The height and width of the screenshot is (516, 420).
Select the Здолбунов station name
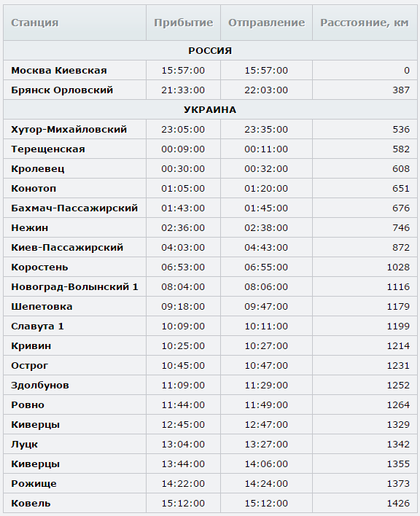40,386
